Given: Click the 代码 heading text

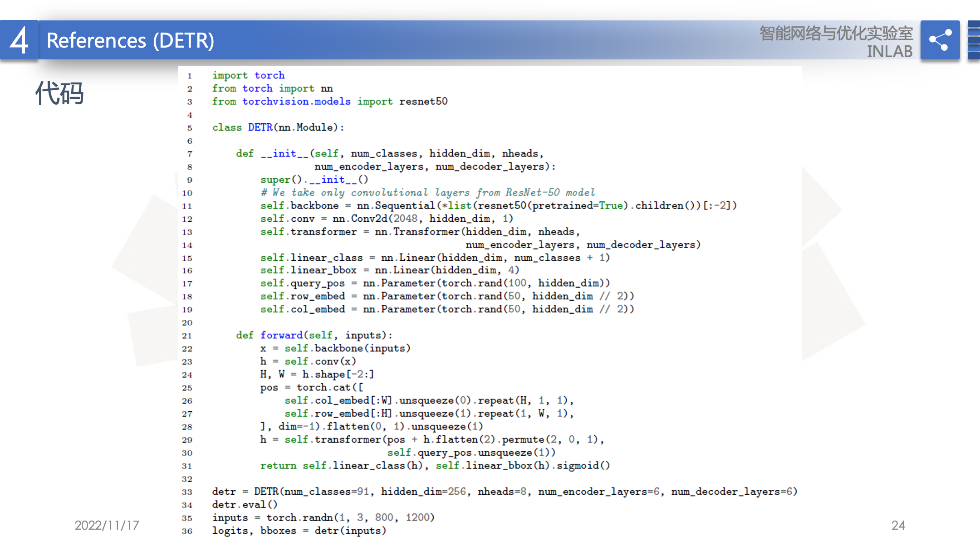Looking at the screenshot, I should coord(59,93).
